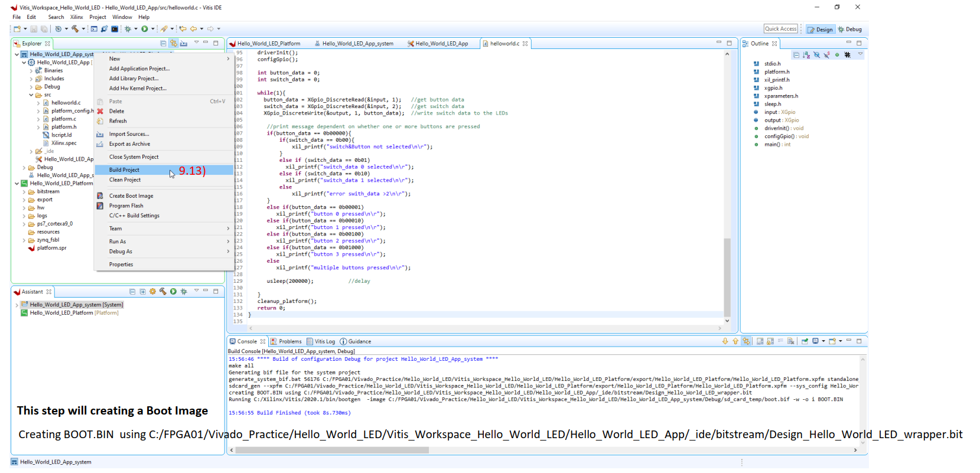Click Collapse All in the Explorer panel
The height and width of the screenshot is (473, 980).
163,43
